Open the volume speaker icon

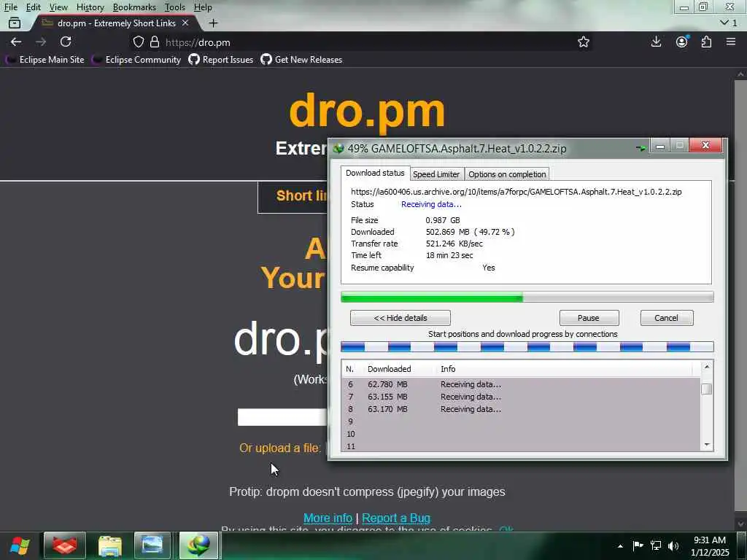click(x=673, y=545)
